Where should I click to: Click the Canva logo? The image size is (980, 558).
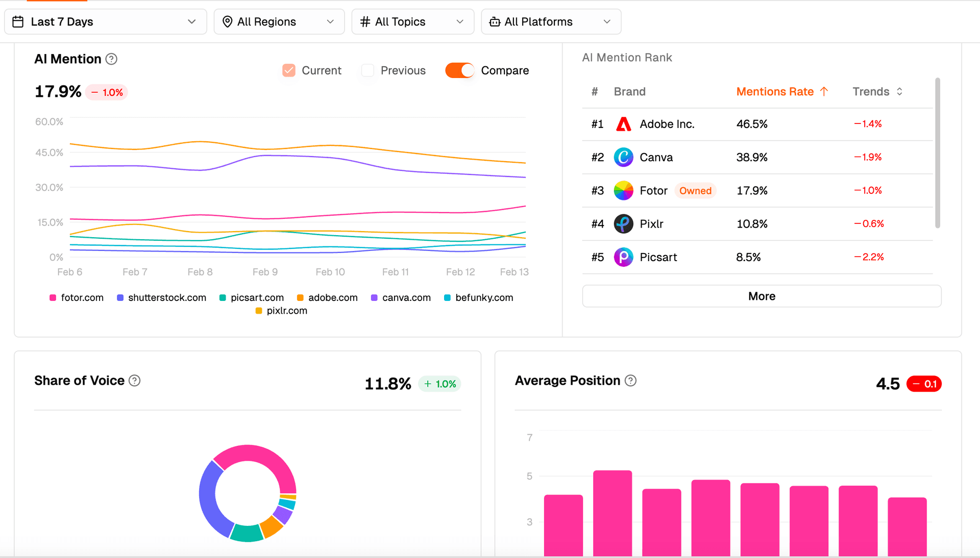tap(623, 157)
